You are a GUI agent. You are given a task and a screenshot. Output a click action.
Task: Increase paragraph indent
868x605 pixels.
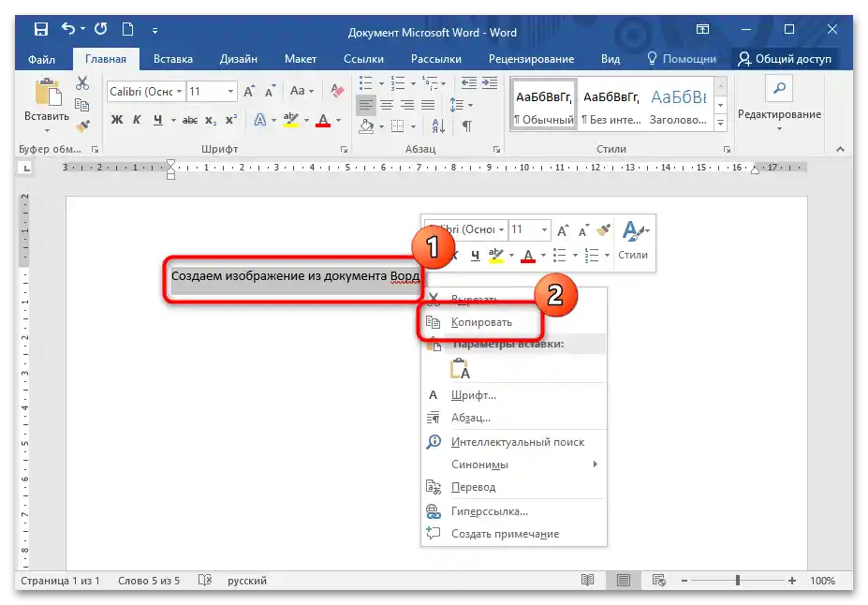tap(490, 83)
